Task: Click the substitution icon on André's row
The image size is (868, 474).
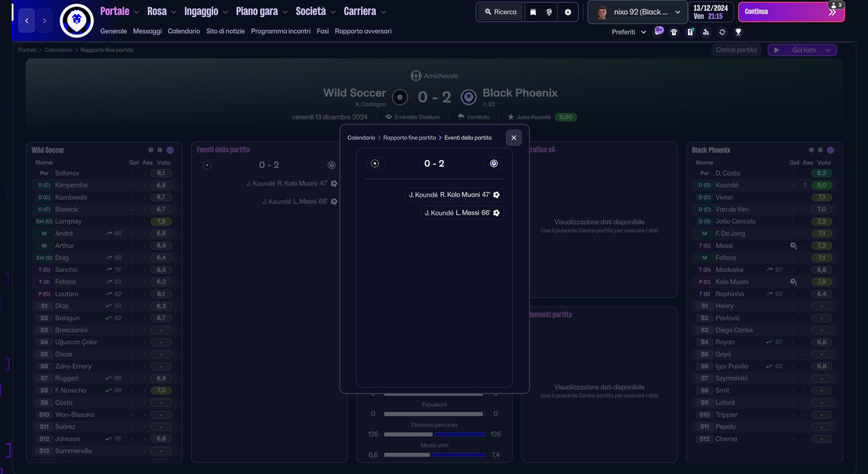Action: coord(109,233)
